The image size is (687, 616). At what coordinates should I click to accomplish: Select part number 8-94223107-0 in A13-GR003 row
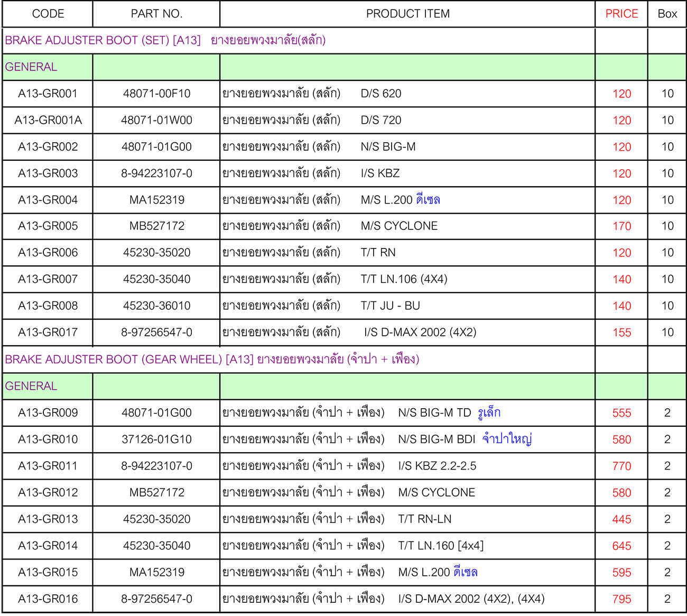tap(157, 173)
